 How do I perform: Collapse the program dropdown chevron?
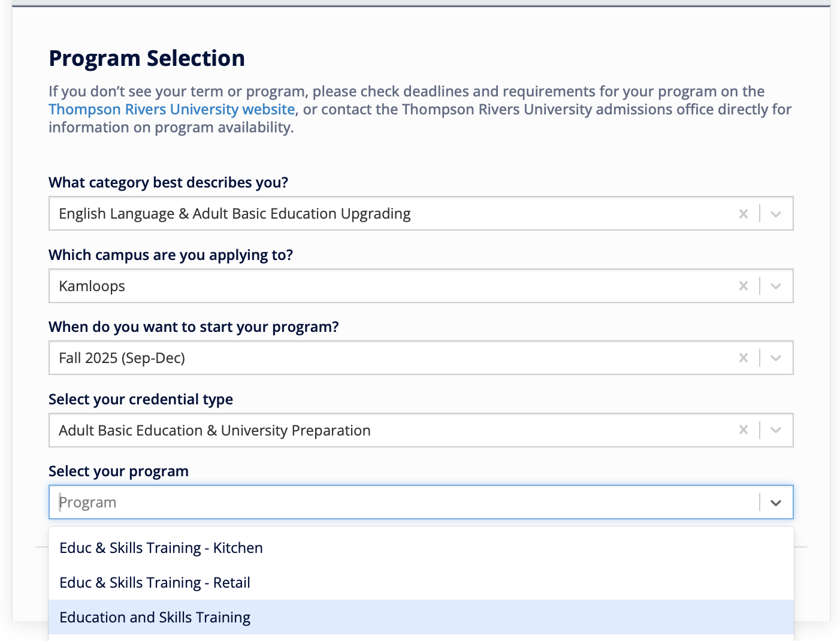click(776, 503)
